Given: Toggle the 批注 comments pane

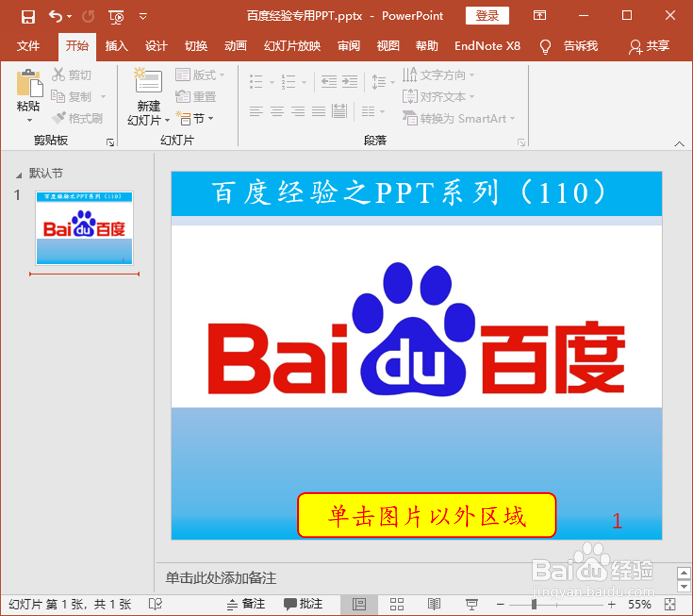Looking at the screenshot, I should tap(303, 604).
